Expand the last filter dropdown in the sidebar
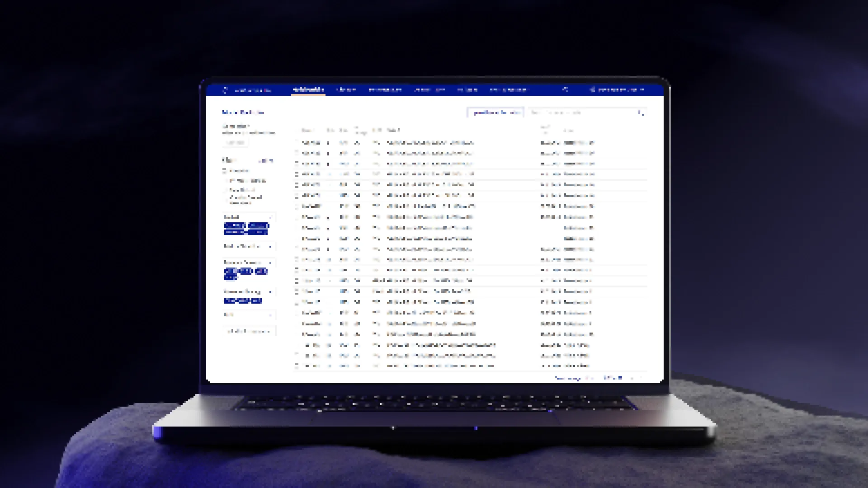The width and height of the screenshot is (868, 488). click(249, 315)
